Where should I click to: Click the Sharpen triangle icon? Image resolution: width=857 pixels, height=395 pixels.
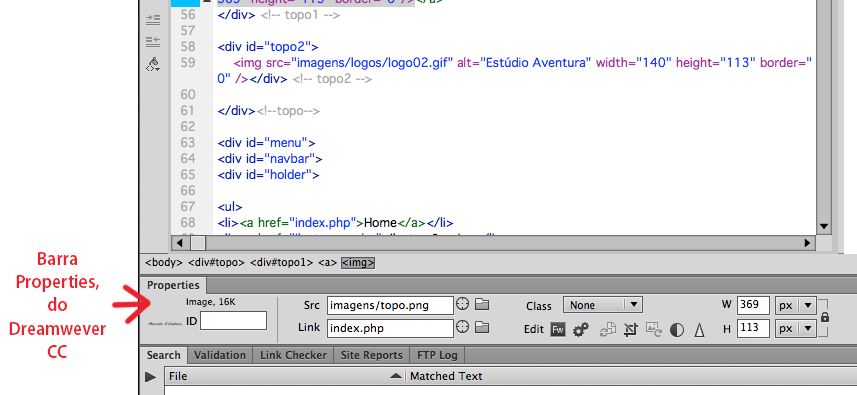(x=699, y=330)
